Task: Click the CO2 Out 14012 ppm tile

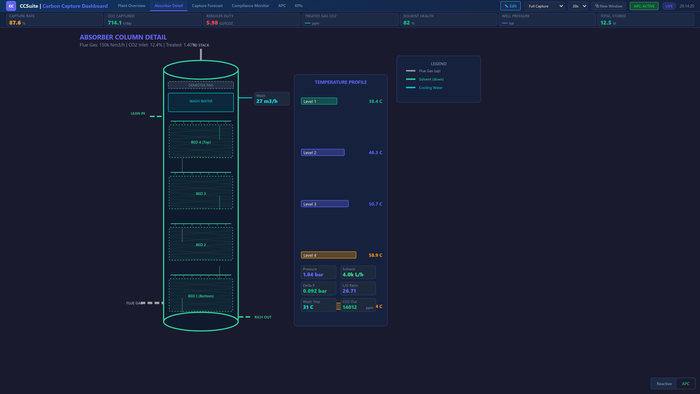Action: click(358, 305)
